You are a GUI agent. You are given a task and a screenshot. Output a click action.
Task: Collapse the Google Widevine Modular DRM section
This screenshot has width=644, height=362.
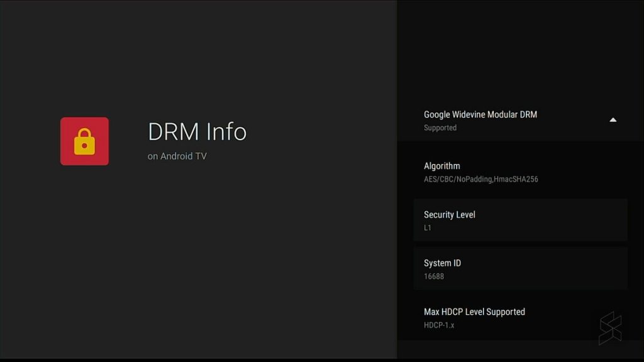613,120
